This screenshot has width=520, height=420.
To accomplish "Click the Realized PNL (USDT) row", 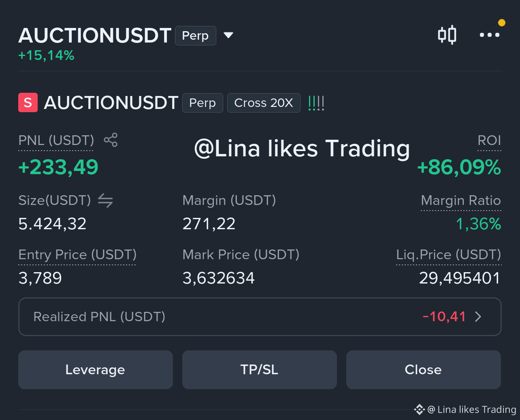I will [x=260, y=317].
